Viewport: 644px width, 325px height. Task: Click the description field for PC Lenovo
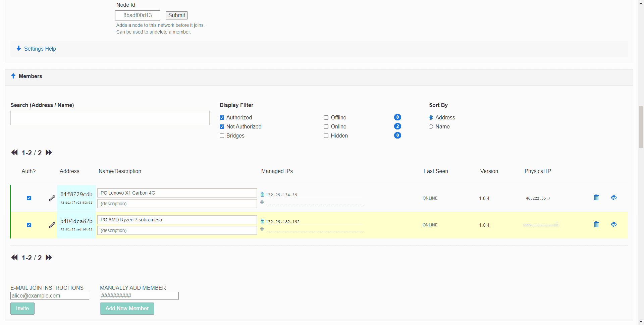point(177,204)
